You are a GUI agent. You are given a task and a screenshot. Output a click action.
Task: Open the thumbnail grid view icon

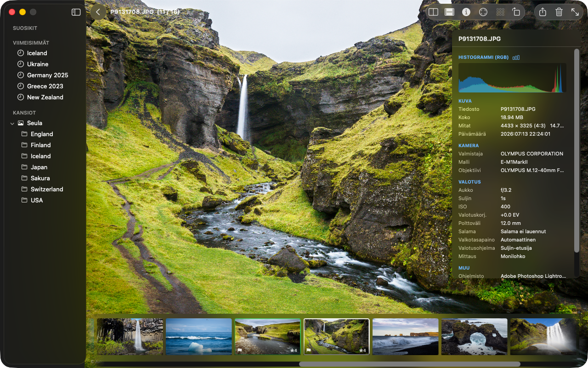(x=500, y=12)
